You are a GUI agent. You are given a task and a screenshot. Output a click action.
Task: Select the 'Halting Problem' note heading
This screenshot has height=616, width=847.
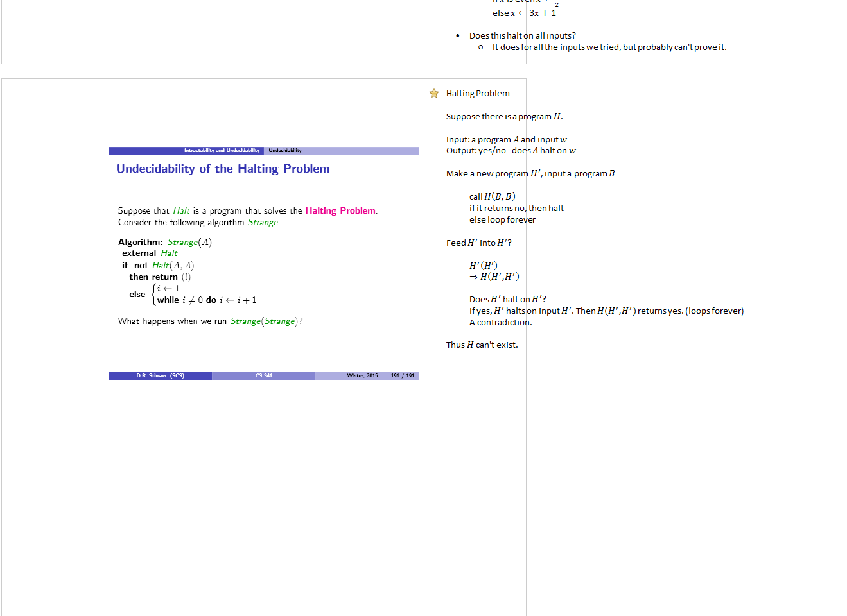tap(478, 94)
